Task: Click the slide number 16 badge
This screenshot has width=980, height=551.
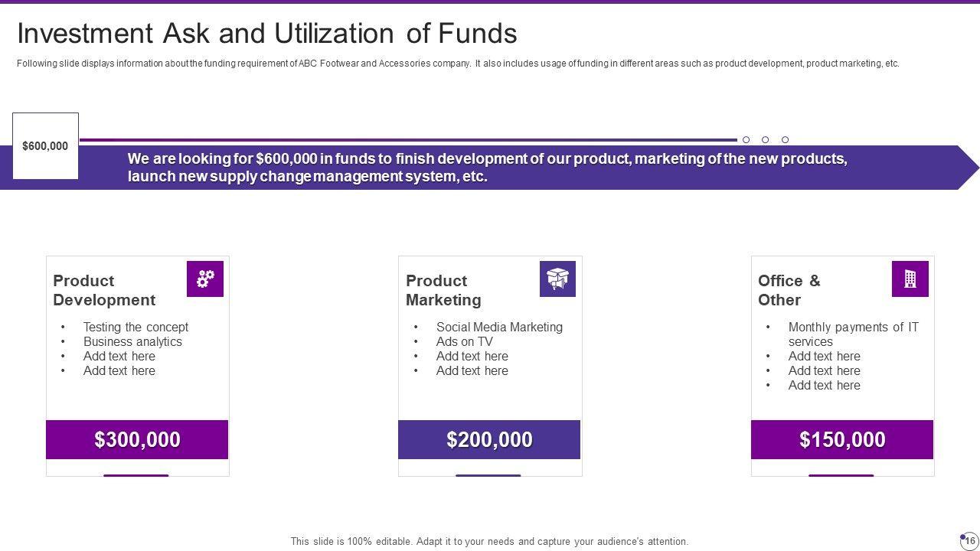Action: pyautogui.click(x=969, y=540)
